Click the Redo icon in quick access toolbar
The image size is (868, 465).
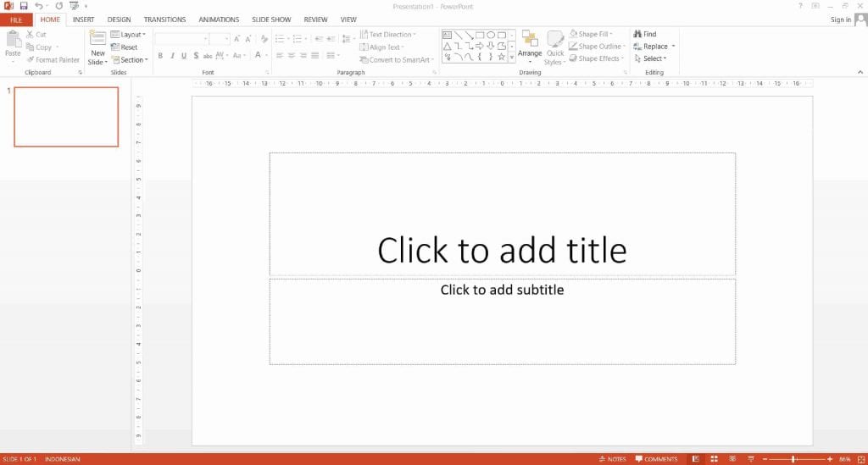click(x=58, y=6)
